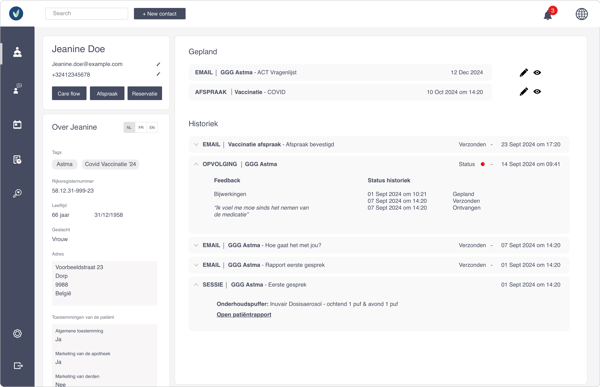Click the Algemene toestemming label
Image resolution: width=600 pixels, height=387 pixels.
click(79, 331)
